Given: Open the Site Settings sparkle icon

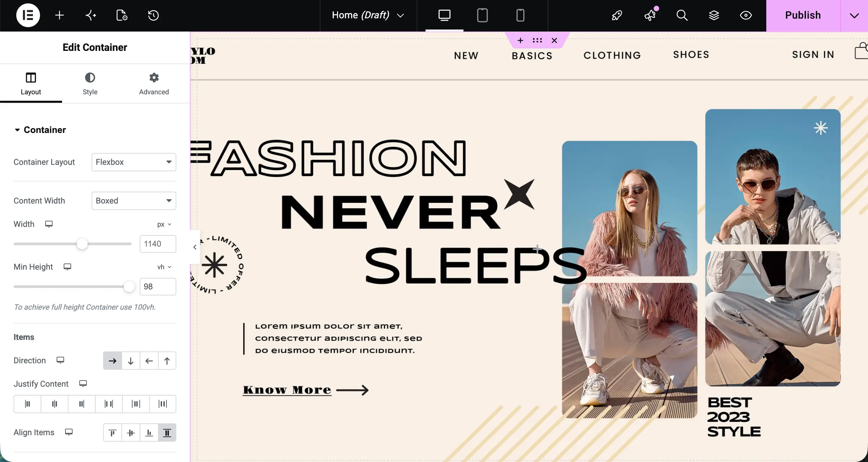Looking at the screenshot, I should point(91,15).
